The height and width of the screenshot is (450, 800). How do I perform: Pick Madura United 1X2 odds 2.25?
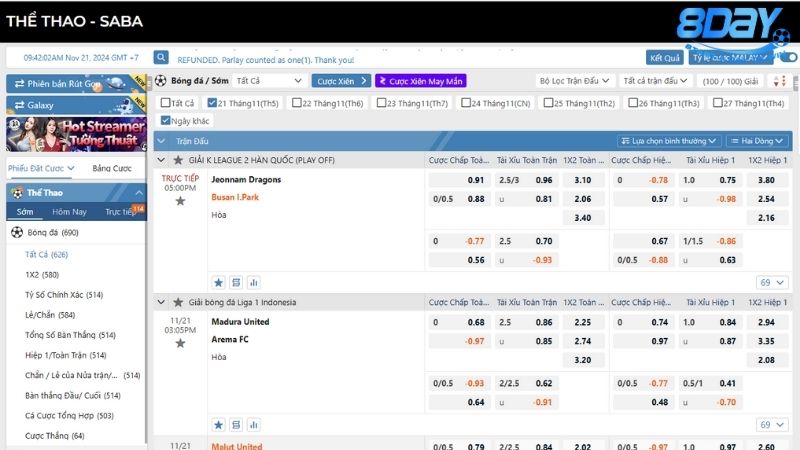(x=583, y=322)
